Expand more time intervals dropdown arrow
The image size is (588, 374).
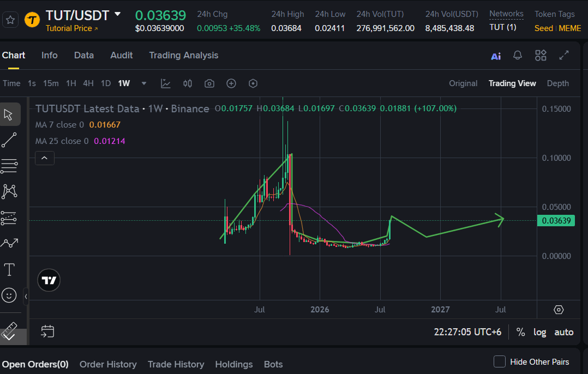pos(144,83)
